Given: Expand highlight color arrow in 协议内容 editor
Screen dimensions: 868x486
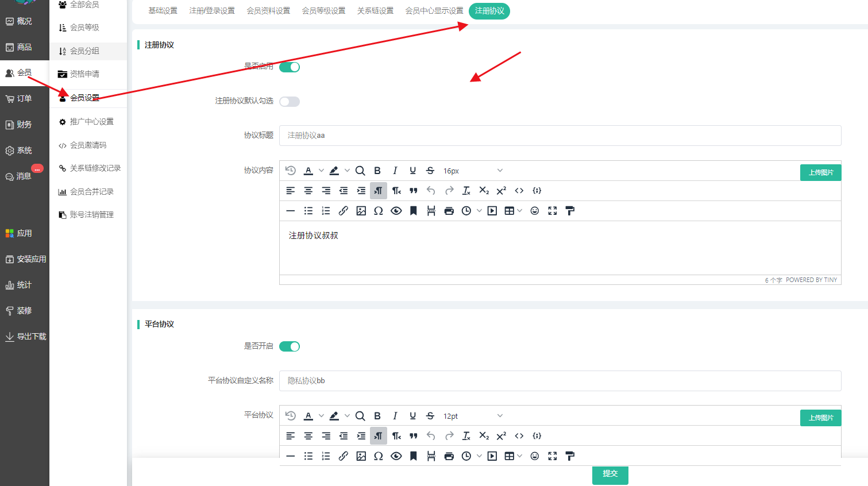Looking at the screenshot, I should [347, 171].
